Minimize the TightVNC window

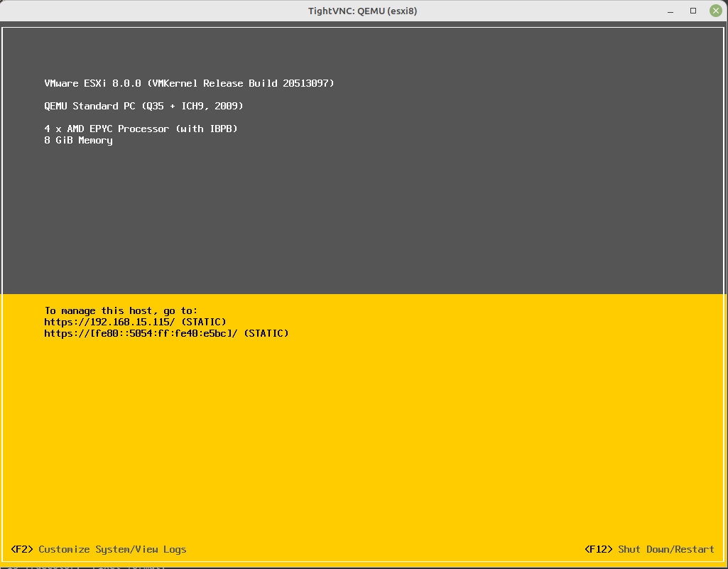(670, 11)
